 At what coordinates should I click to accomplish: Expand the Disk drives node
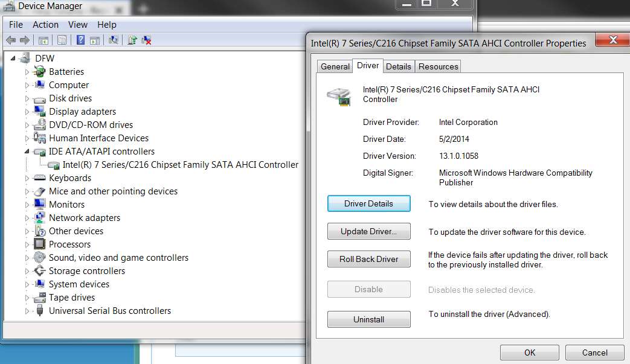[27, 98]
